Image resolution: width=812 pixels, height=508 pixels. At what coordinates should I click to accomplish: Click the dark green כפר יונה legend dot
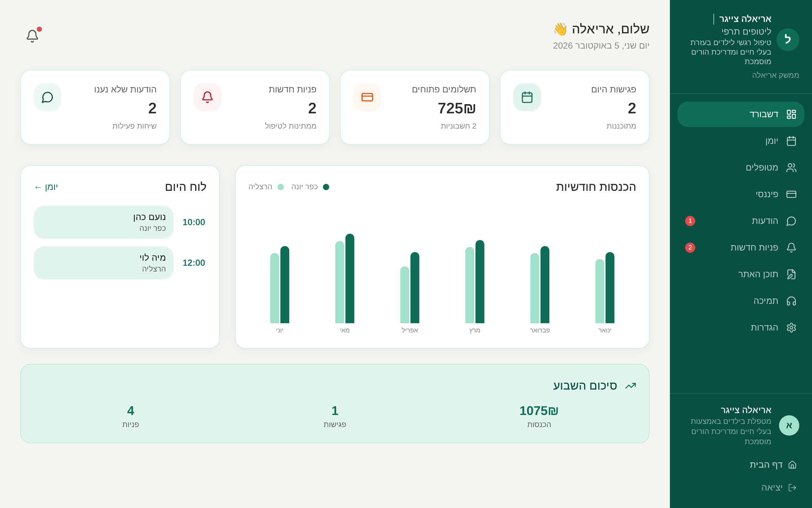(326, 187)
